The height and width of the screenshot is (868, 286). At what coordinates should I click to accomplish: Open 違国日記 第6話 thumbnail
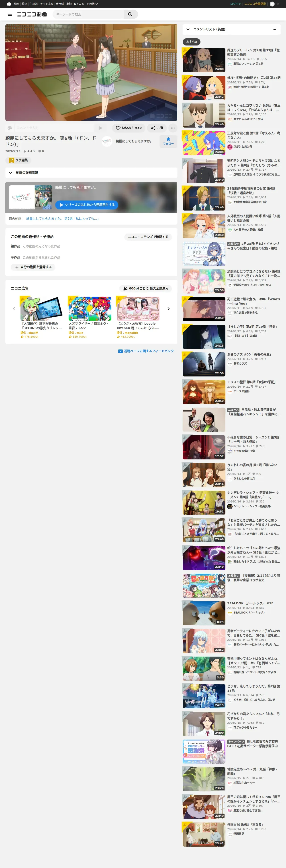[x=204, y=834]
